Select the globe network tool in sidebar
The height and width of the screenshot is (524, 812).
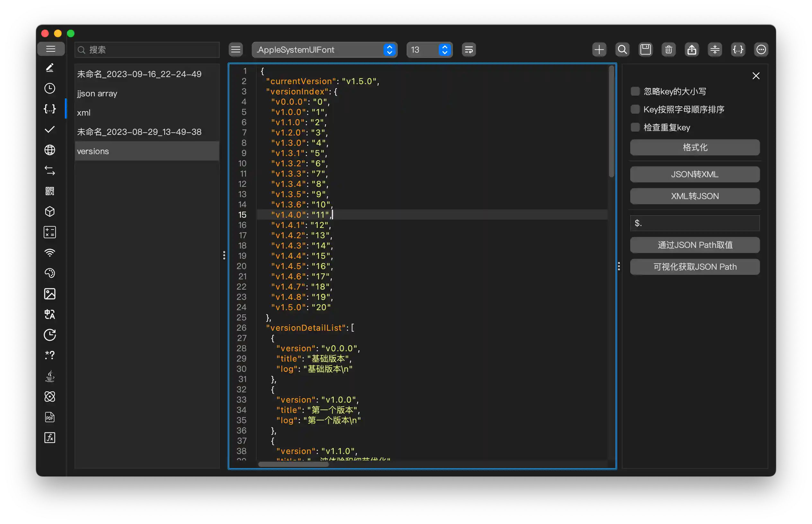[50, 150]
